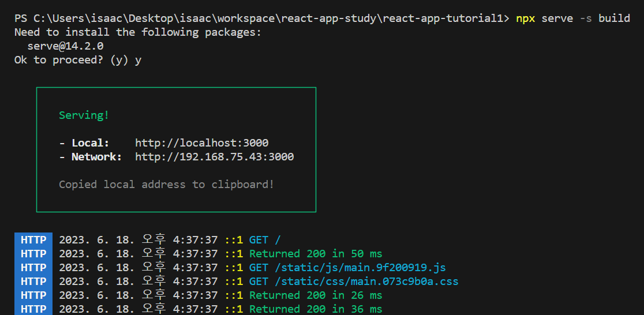The height and width of the screenshot is (315, 644).
Task: Click the '-s' flag in the command
Action: (x=586, y=18)
